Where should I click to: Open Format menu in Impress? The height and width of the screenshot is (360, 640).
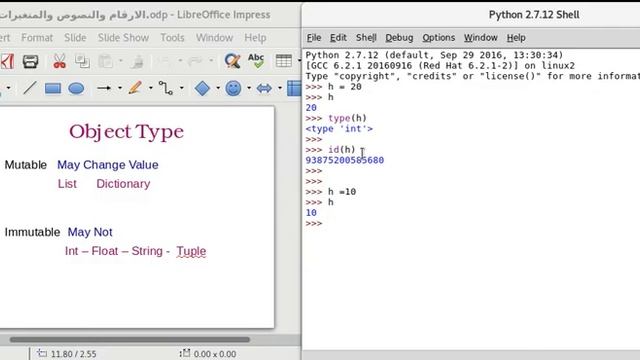[x=37, y=38]
